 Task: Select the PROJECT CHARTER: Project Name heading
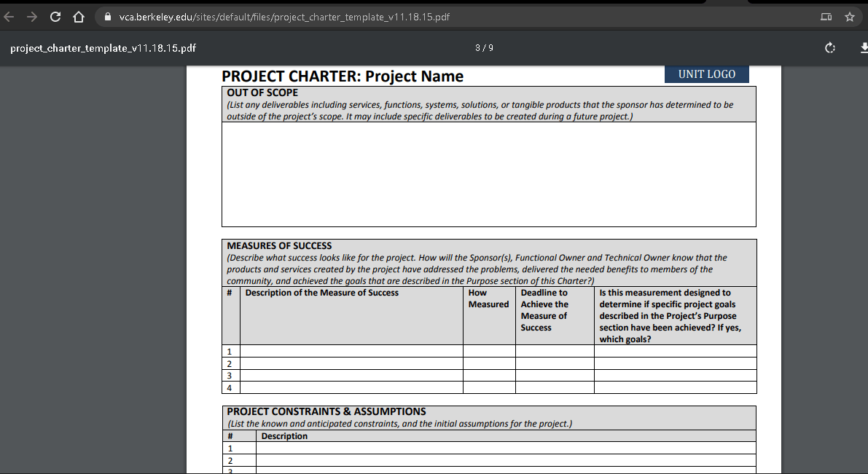point(343,76)
